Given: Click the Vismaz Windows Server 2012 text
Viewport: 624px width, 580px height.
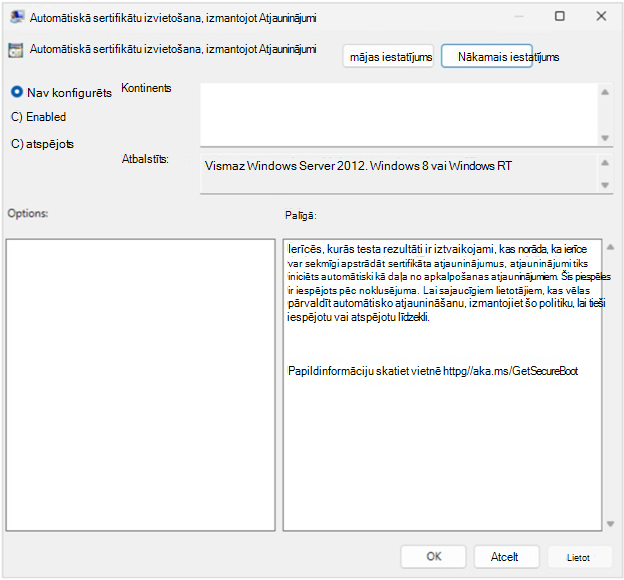Looking at the screenshot, I should [358, 166].
